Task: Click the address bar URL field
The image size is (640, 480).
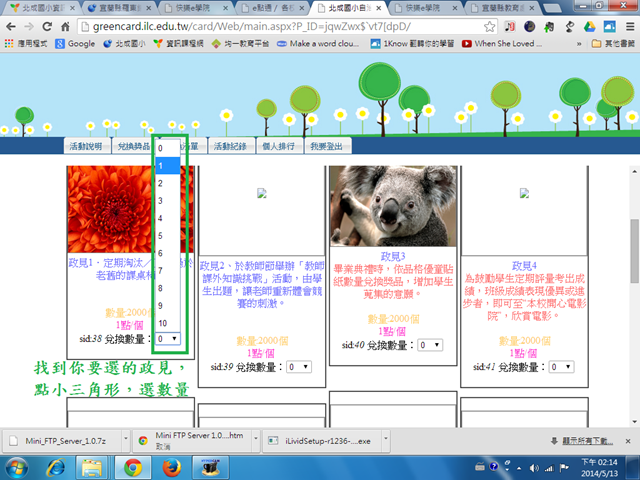Action: point(300,28)
